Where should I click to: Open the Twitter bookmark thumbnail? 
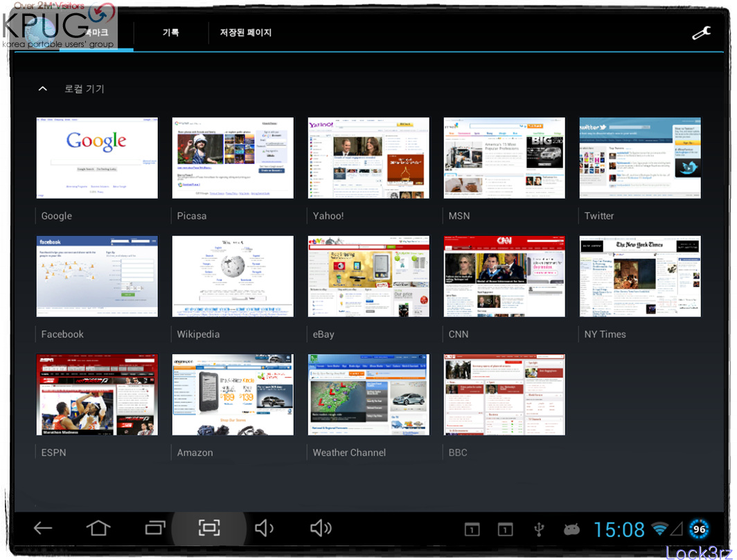click(x=640, y=158)
